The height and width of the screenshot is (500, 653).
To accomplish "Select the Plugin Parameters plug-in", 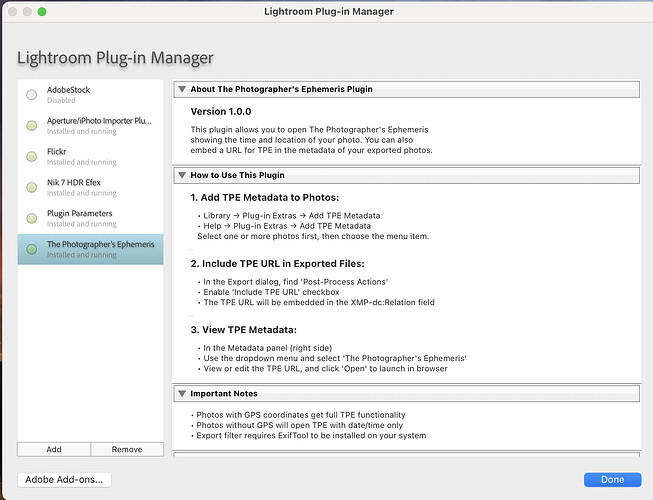I will coord(90,218).
